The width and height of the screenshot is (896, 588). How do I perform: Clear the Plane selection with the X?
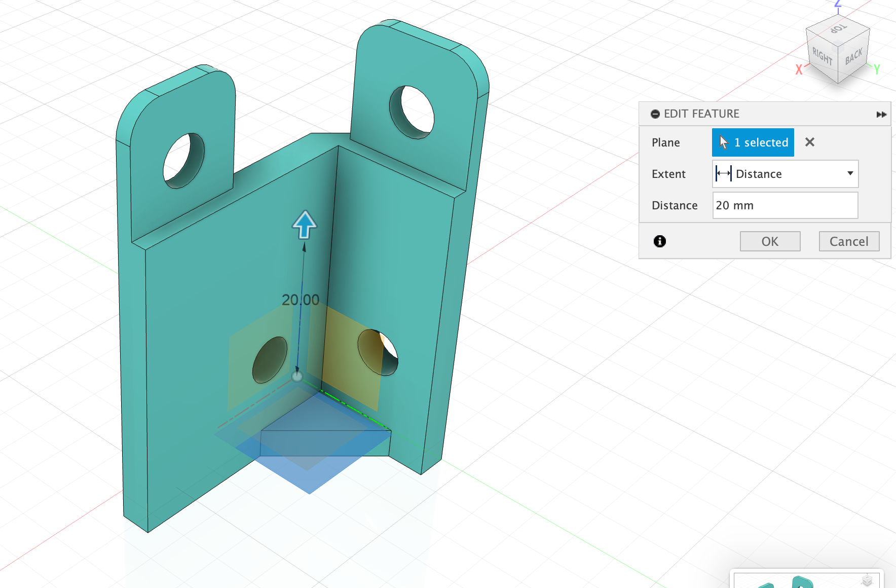coord(809,142)
